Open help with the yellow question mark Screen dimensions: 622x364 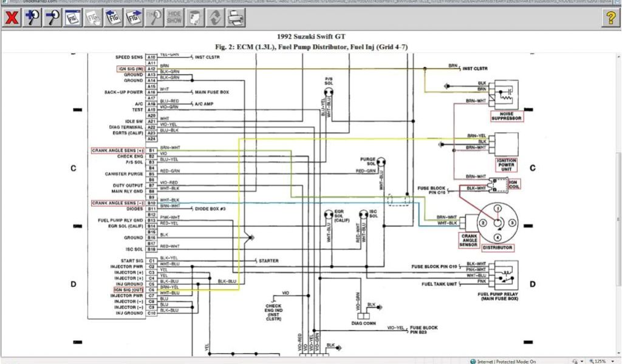tap(610, 18)
